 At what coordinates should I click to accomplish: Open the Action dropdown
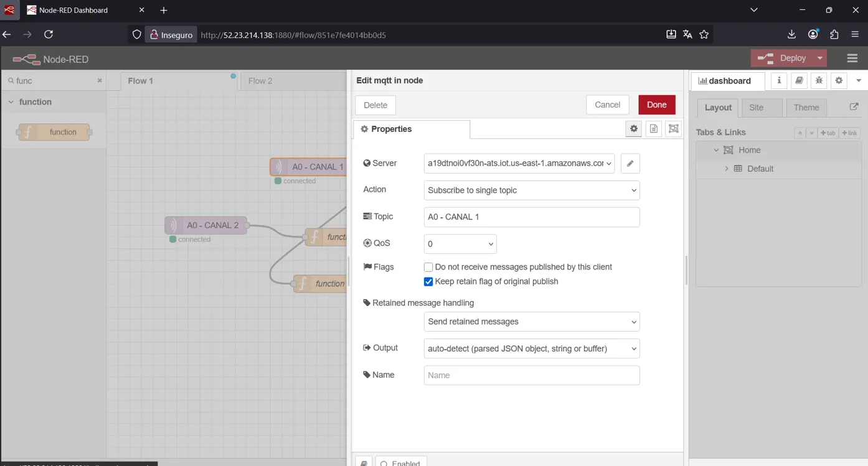pos(531,190)
